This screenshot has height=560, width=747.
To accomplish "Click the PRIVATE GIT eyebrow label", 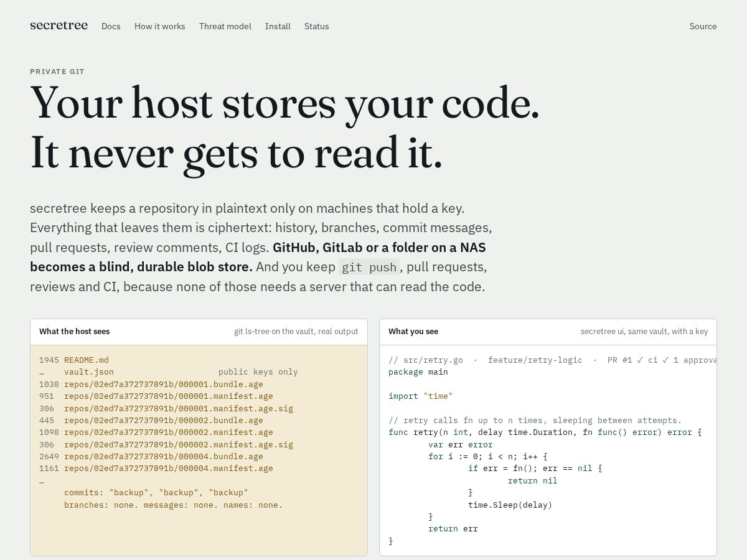I will [57, 72].
